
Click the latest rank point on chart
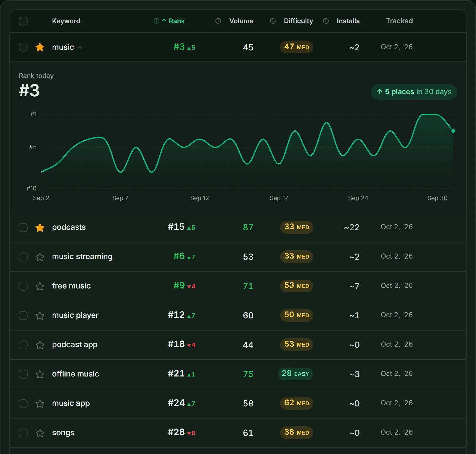click(453, 131)
